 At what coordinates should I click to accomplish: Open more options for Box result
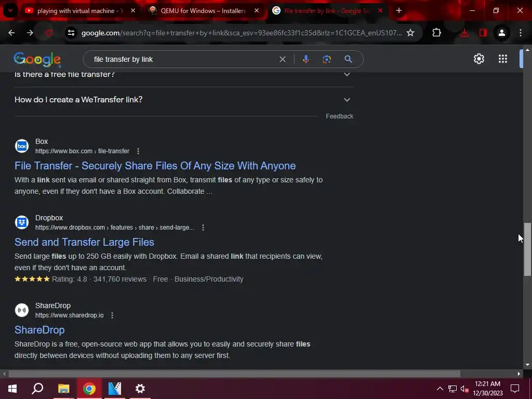[x=138, y=151]
